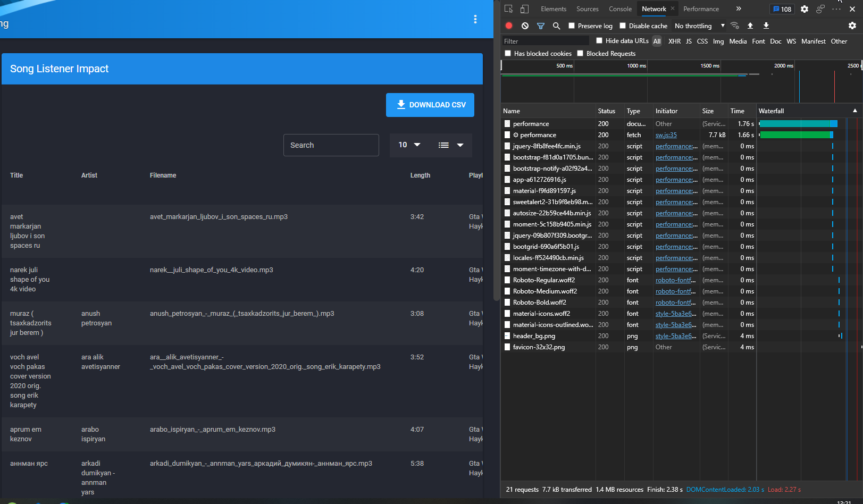The width and height of the screenshot is (863, 504).
Task: Enable Disable cache
Action: click(x=623, y=26)
